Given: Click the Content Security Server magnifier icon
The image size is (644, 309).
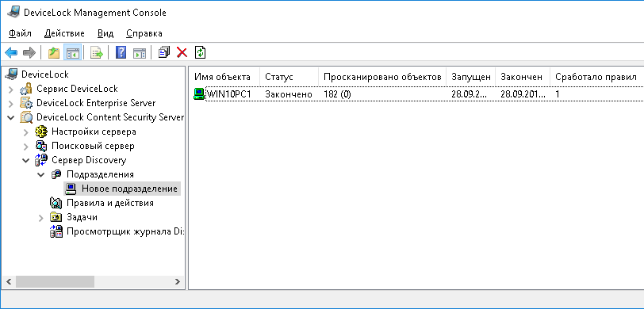Looking at the screenshot, I should coord(26,117).
